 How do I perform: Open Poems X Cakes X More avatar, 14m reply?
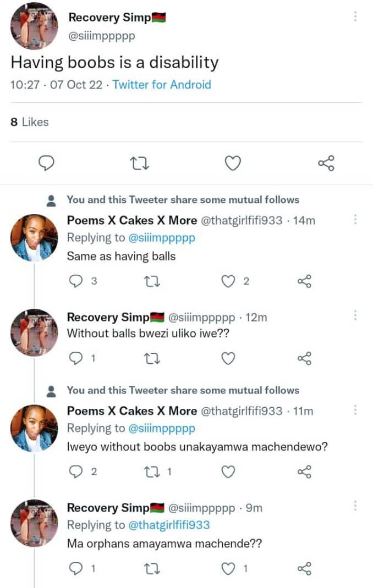click(x=34, y=238)
